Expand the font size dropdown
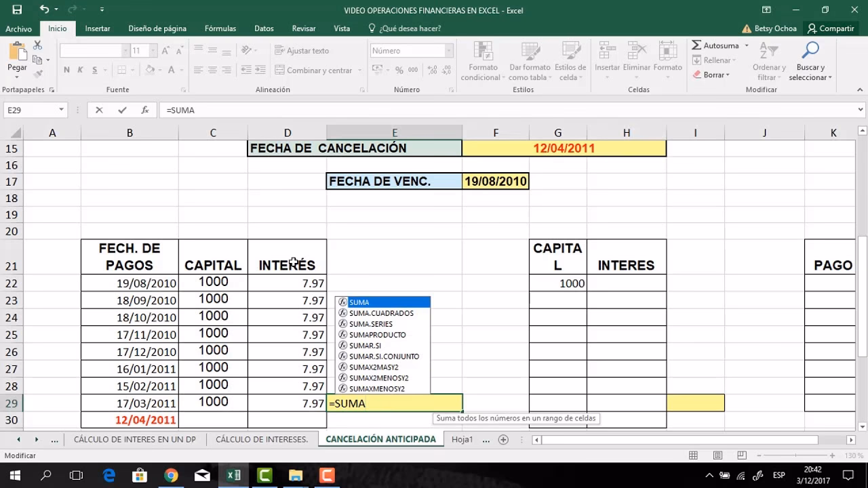 (153, 50)
